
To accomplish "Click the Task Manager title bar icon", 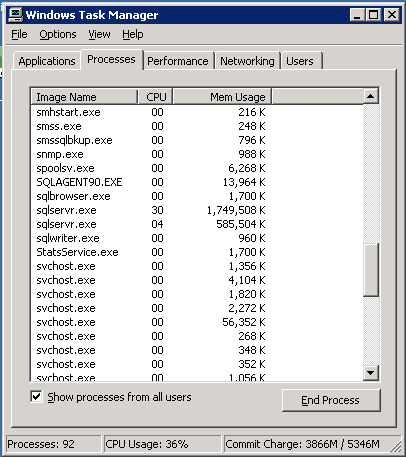I will [x=15, y=15].
